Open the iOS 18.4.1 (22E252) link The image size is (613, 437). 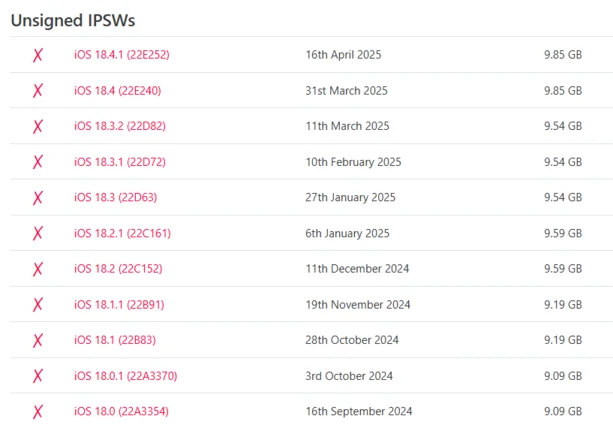[121, 55]
